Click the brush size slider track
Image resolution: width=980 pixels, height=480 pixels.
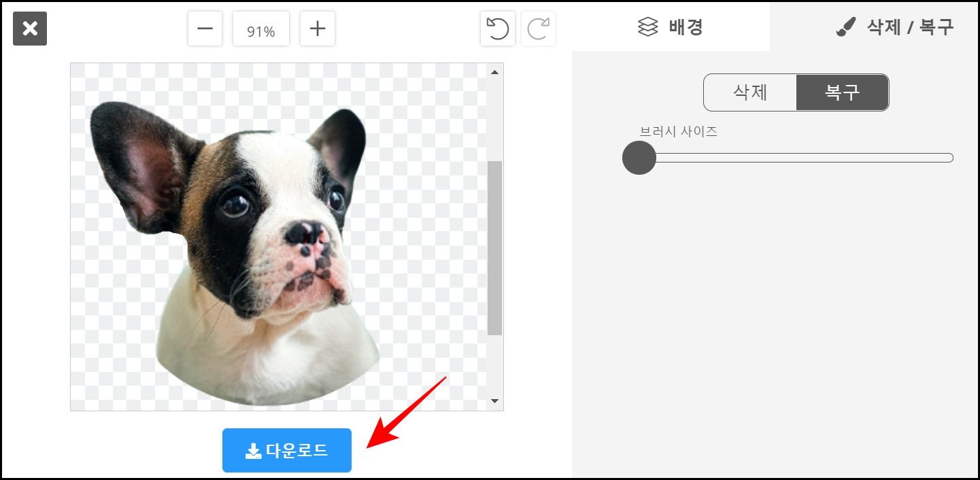789,158
